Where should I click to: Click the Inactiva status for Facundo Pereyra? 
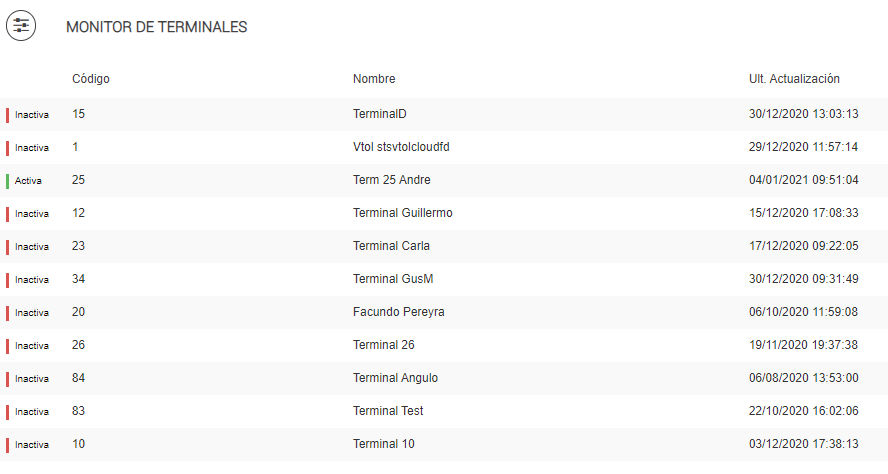click(x=30, y=313)
